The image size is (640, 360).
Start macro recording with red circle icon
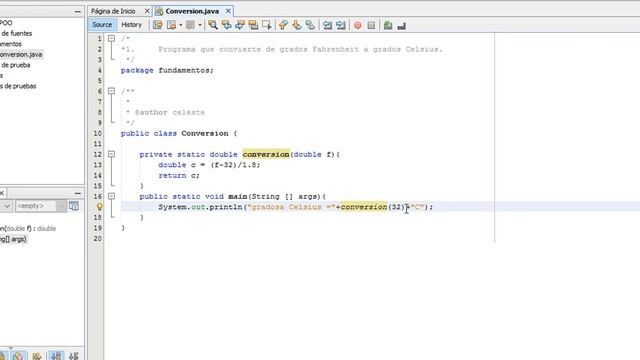pos(358,25)
